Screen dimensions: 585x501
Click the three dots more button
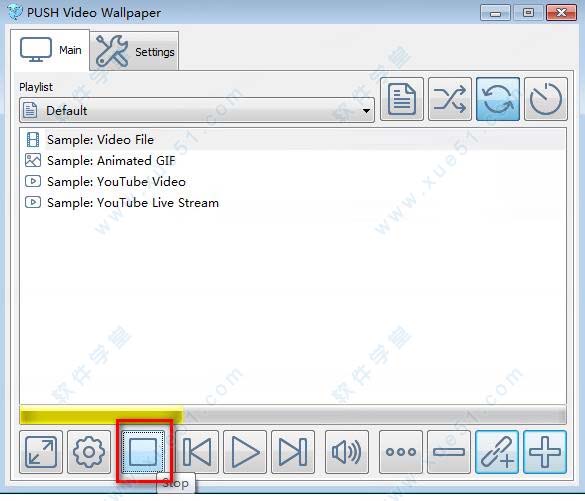401,452
